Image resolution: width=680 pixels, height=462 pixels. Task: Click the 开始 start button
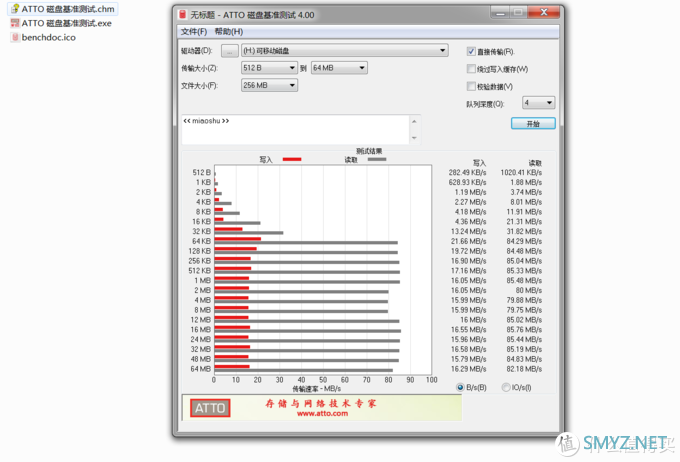533,124
